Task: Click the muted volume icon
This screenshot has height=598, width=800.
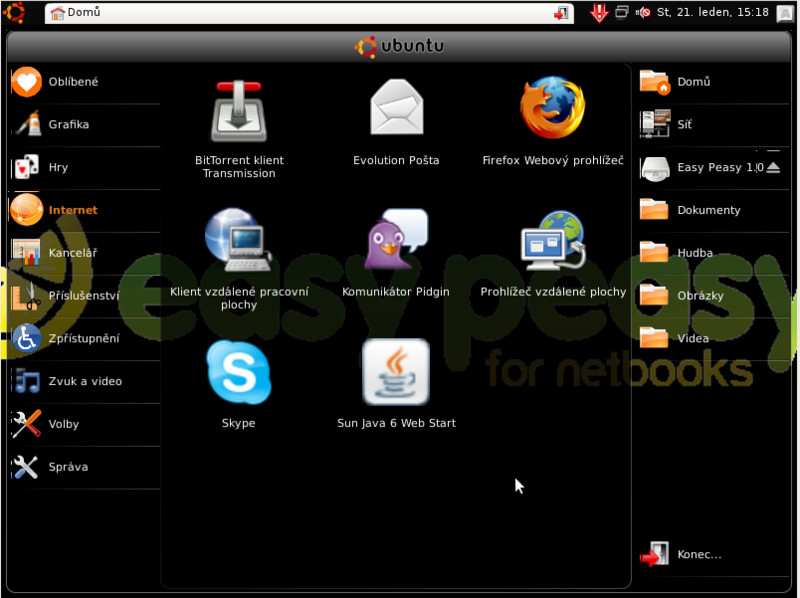Action: click(x=643, y=12)
